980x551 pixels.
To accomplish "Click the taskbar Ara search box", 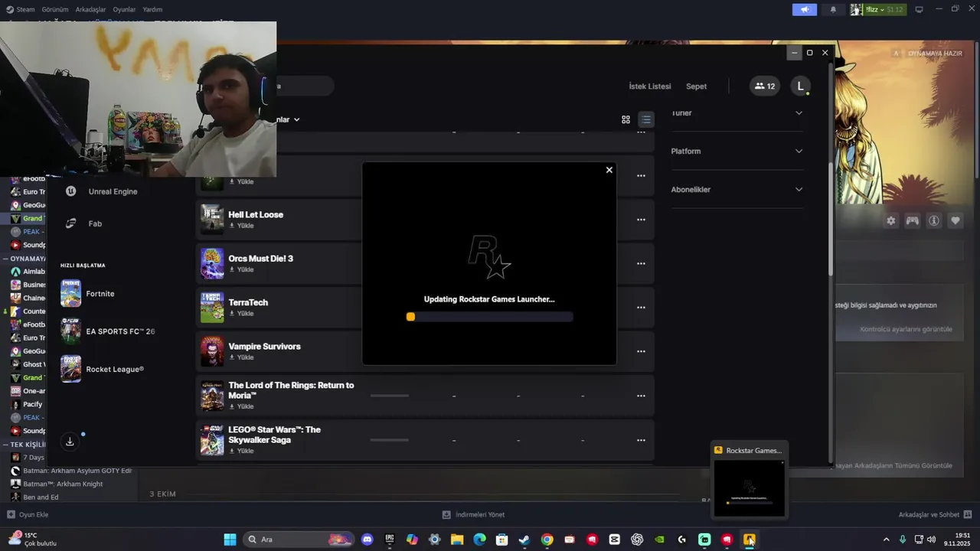I will tap(299, 540).
